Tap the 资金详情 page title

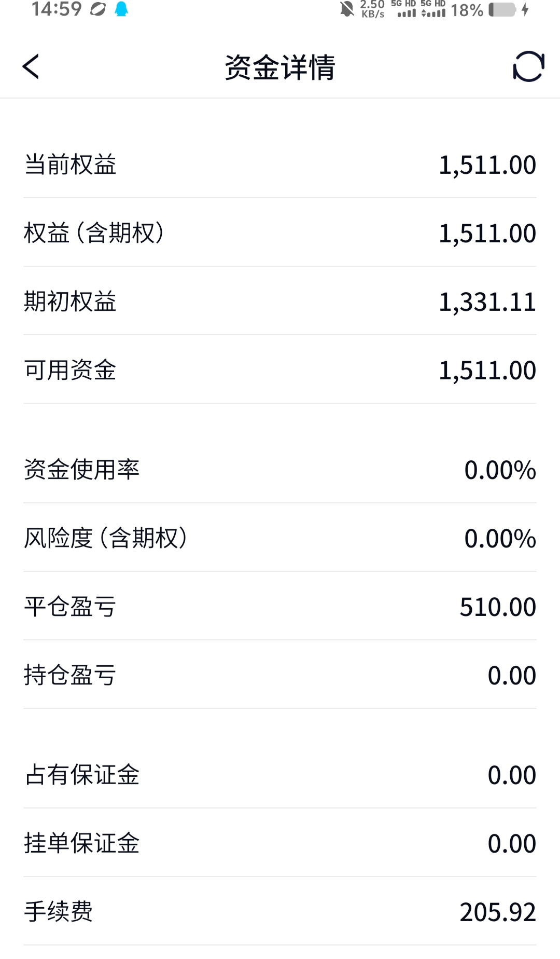point(280,67)
